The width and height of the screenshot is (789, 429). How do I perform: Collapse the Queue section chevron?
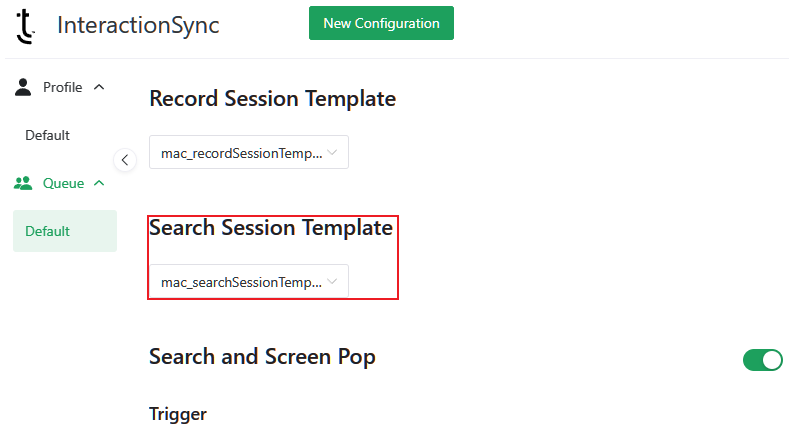pyautogui.click(x=98, y=183)
